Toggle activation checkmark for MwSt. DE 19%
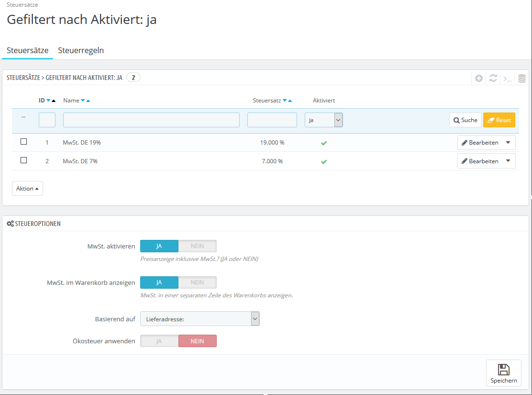 coord(324,143)
